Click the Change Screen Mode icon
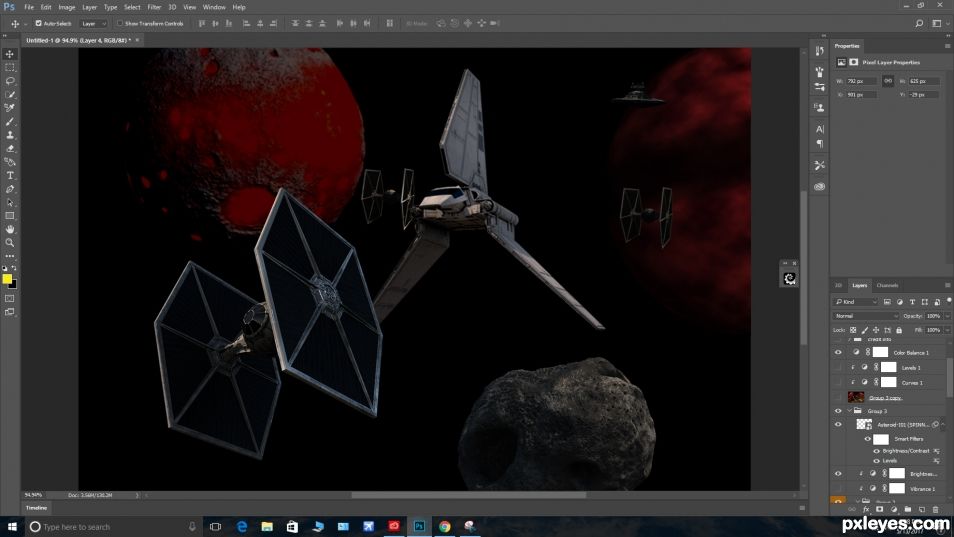Image resolution: width=954 pixels, height=537 pixels. pos(10,312)
